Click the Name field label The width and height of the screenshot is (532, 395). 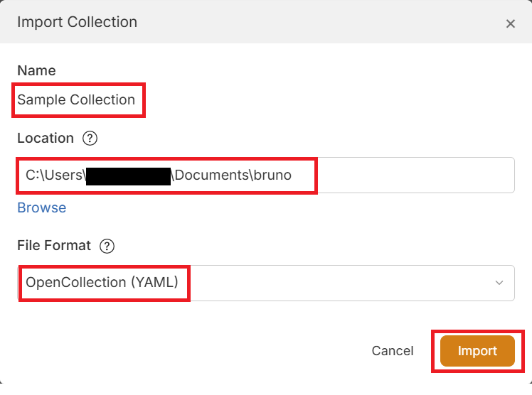coord(36,70)
